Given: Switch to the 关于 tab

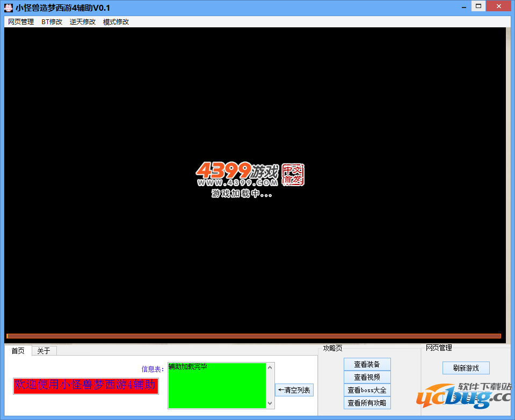Looking at the screenshot, I should [x=43, y=351].
